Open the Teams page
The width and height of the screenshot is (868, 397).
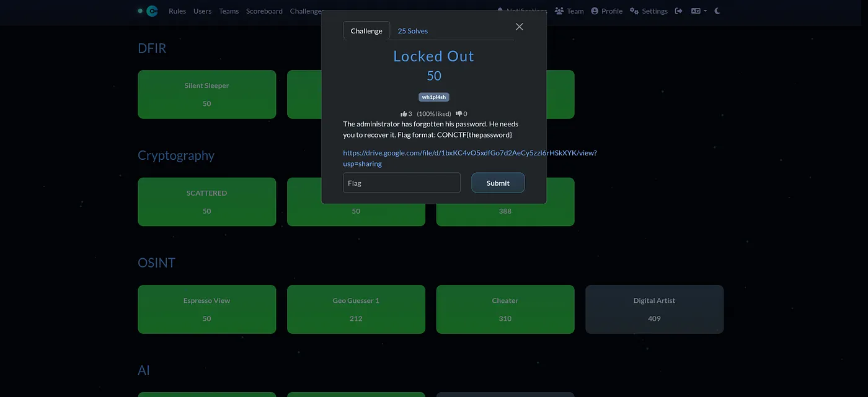coord(229,11)
